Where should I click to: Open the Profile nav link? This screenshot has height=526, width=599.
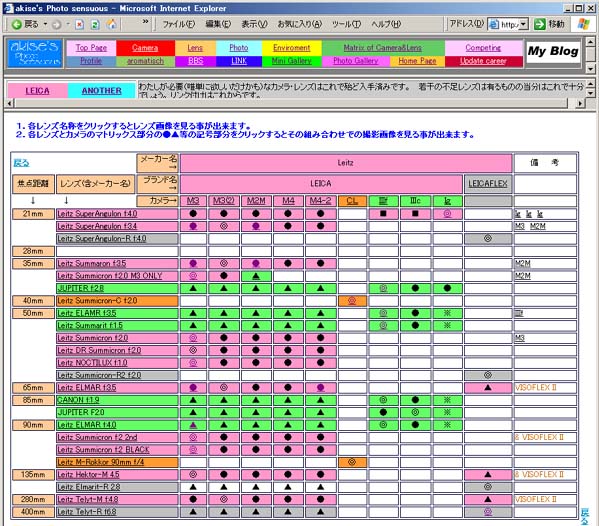point(91,61)
